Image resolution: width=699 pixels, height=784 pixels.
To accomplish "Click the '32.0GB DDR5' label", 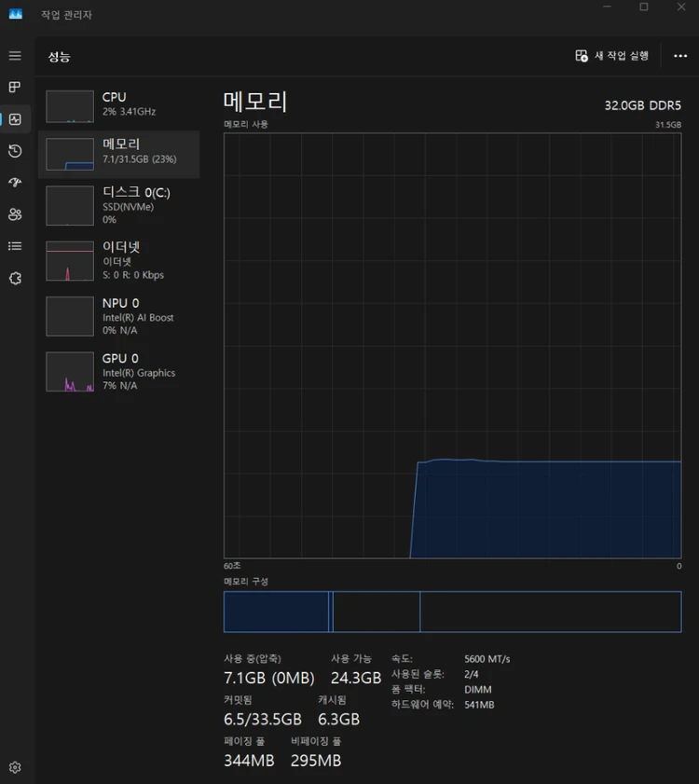I will [x=642, y=105].
